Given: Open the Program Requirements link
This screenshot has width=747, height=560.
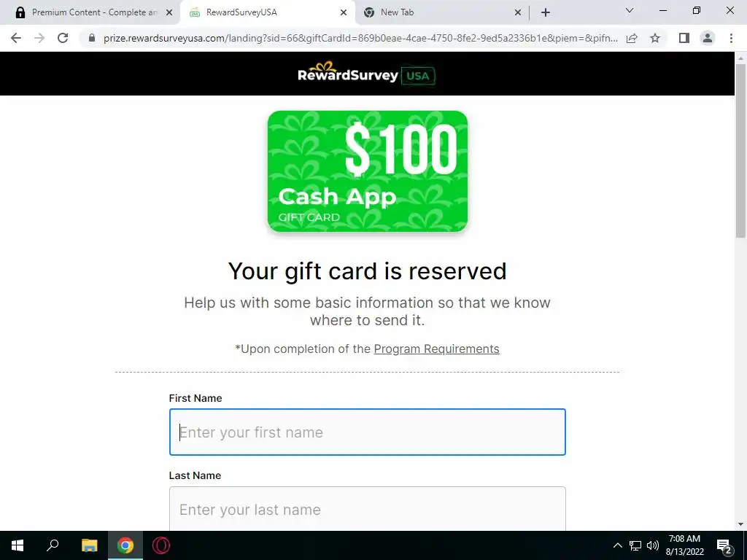Looking at the screenshot, I should 436,349.
